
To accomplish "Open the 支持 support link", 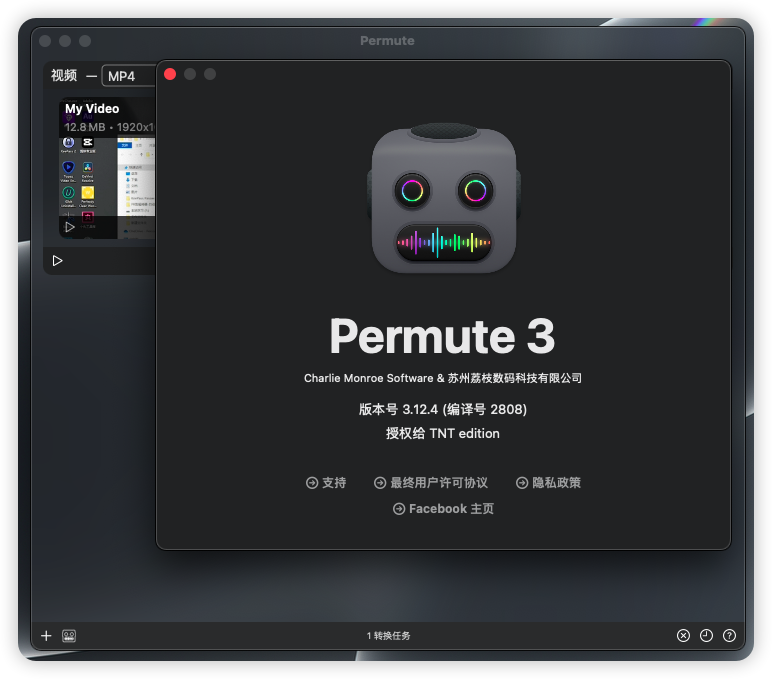I will [x=326, y=483].
